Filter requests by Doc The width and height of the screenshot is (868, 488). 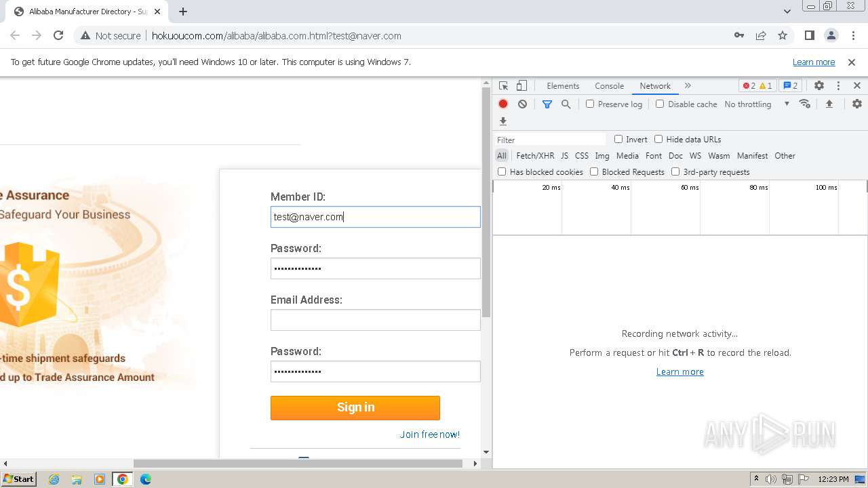675,155
